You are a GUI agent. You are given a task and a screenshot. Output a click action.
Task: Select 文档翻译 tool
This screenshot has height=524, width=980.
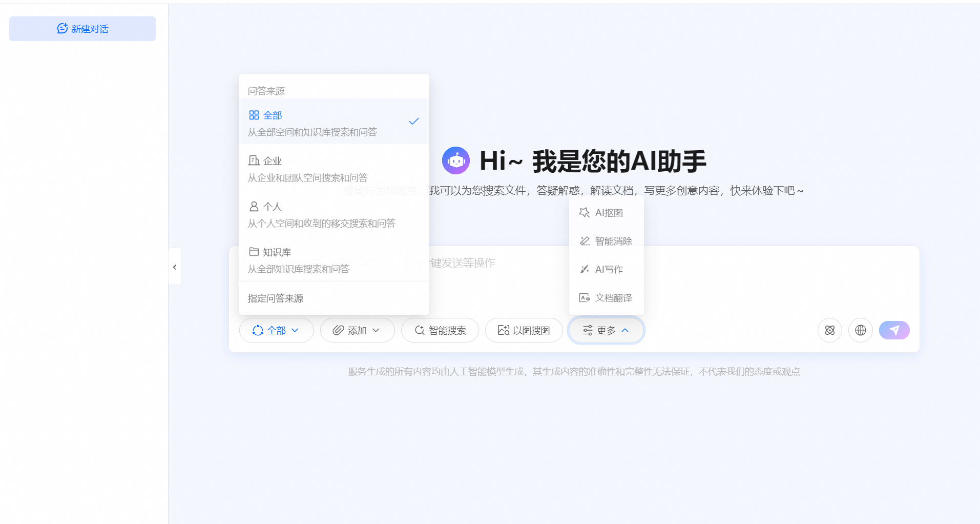tap(607, 298)
